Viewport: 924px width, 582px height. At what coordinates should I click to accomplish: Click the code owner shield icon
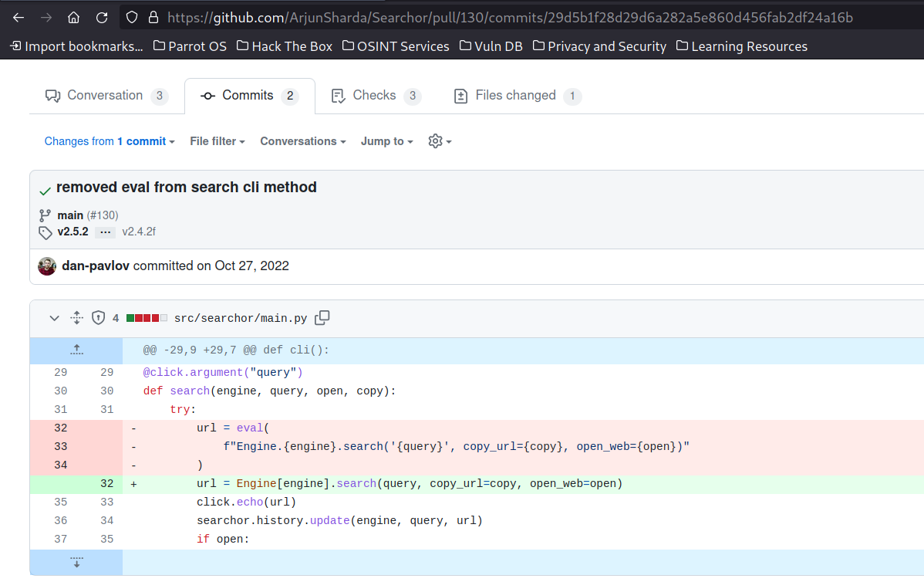[99, 318]
